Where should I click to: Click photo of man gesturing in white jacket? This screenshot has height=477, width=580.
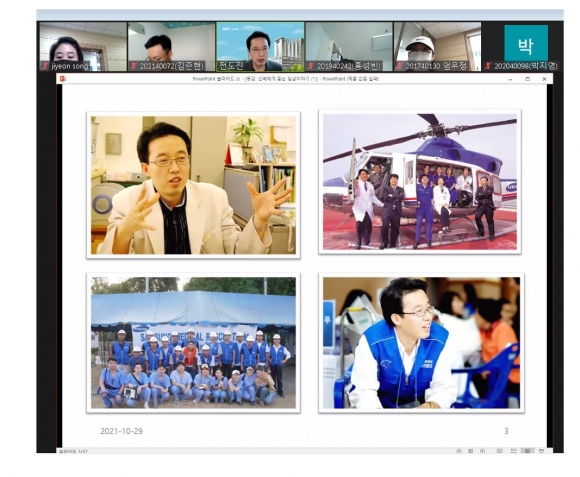click(x=193, y=185)
